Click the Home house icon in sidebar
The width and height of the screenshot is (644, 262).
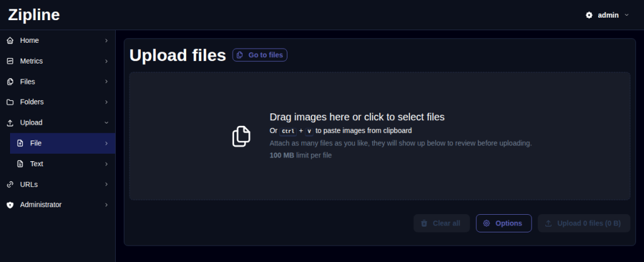10,41
